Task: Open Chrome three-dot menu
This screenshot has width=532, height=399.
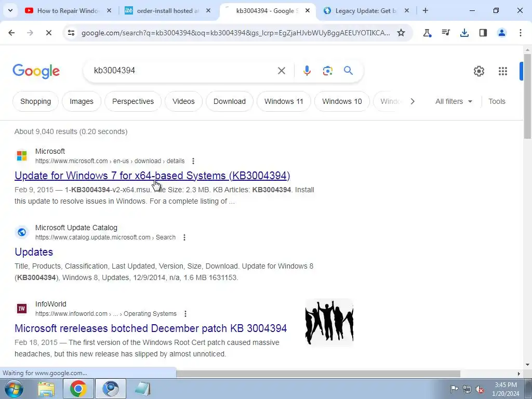Action: pos(521,33)
